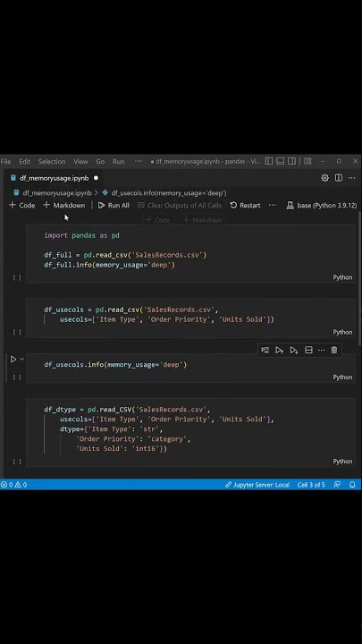Expand the run options chevron beside the cell play icon
The image size is (362, 644).
[x=22, y=359]
